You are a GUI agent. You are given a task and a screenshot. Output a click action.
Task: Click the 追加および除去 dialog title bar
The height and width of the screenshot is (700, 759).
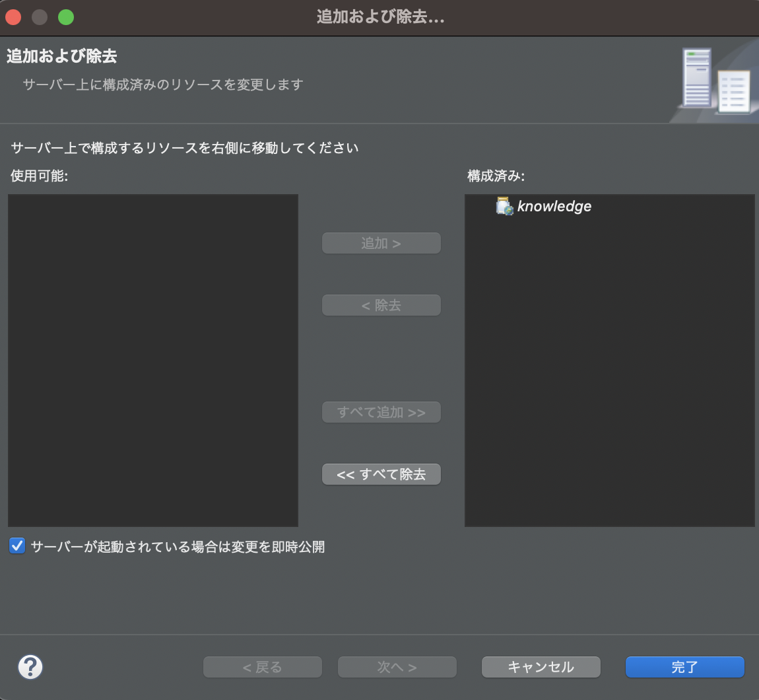tap(379, 18)
